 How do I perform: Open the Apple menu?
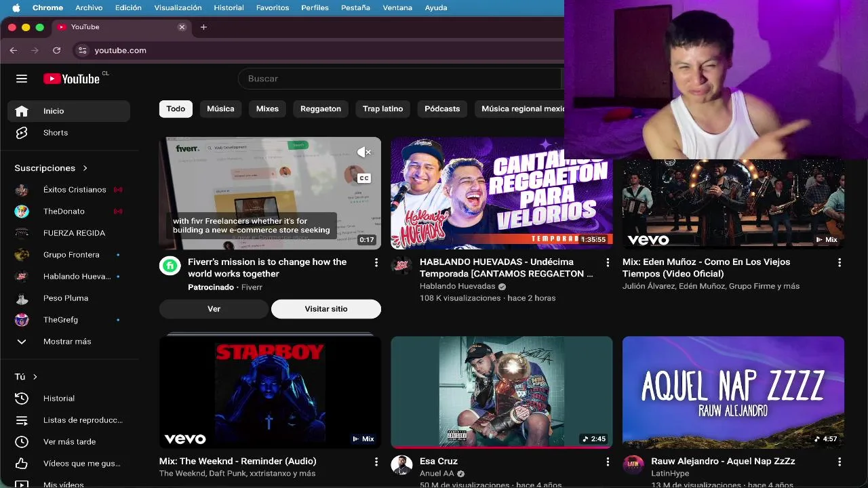click(16, 7)
